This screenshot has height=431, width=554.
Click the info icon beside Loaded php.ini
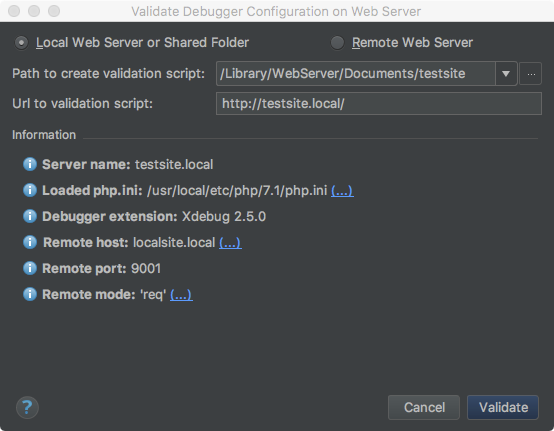(30, 190)
